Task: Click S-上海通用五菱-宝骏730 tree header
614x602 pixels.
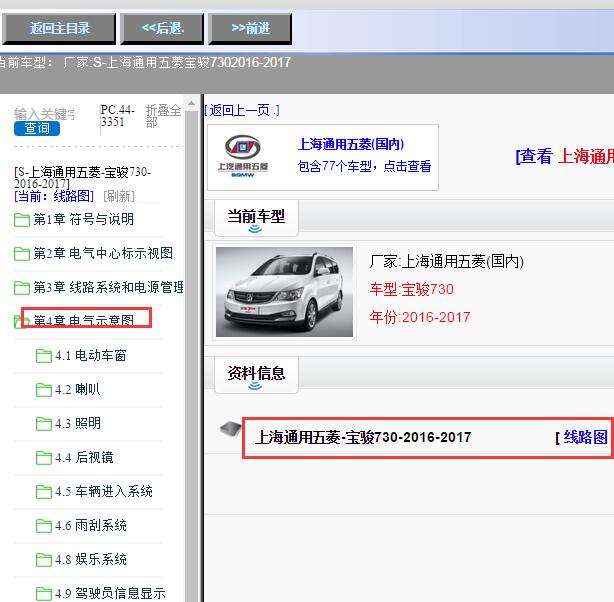Action: point(83,177)
